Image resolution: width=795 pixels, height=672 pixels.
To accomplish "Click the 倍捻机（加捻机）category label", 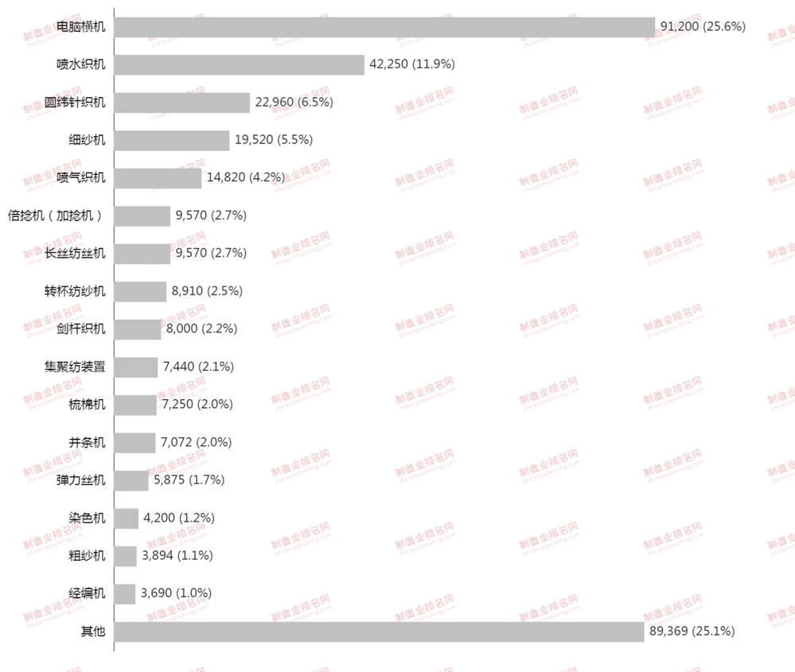I will 55,216.
